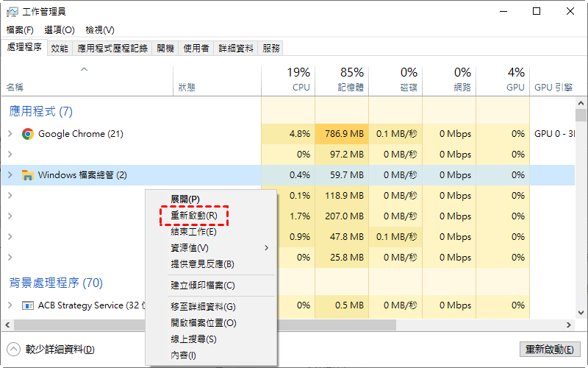This screenshot has height=368, width=588.
Task: Switch to the 服務 tab
Action: pyautogui.click(x=270, y=48)
